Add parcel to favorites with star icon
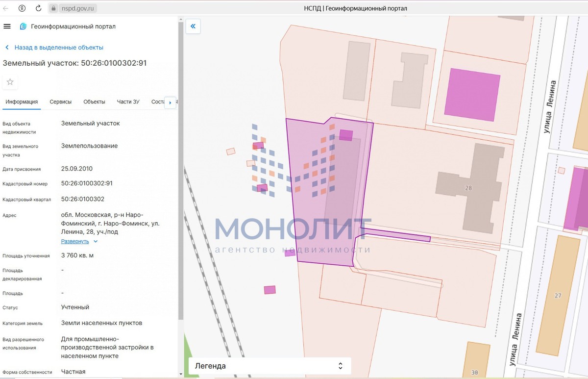 tap(10, 82)
